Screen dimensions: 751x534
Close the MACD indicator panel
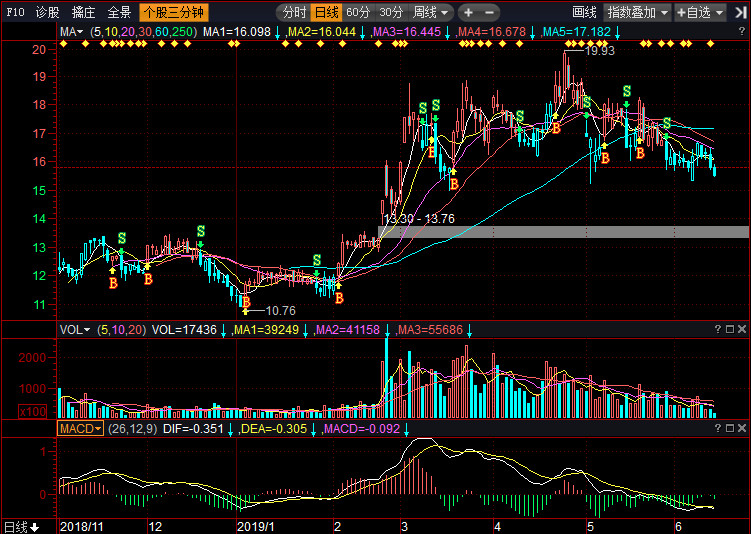(743, 428)
